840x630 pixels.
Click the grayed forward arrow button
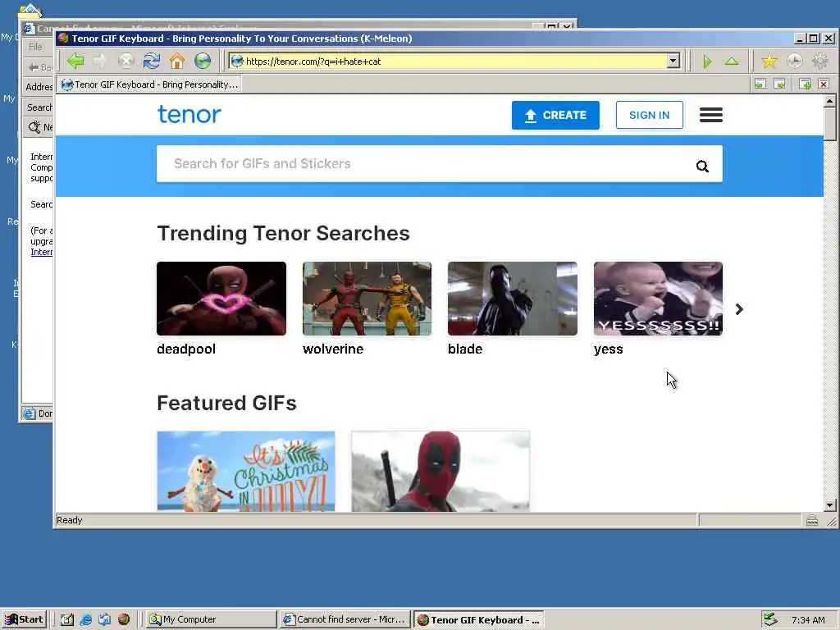(x=100, y=61)
